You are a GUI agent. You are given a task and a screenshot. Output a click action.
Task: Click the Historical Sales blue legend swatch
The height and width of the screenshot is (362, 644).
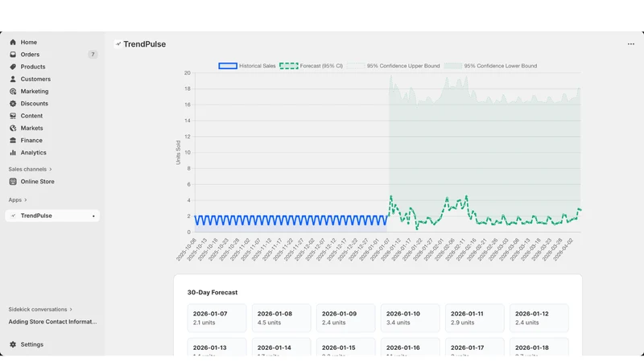228,66
